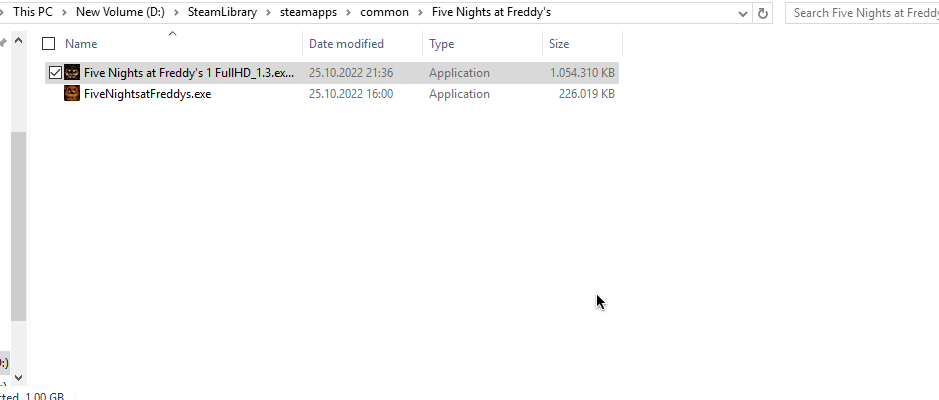Click the navigation pane scrollbar thumb
Viewport: 939px width, 400px height.
[x=18, y=226]
